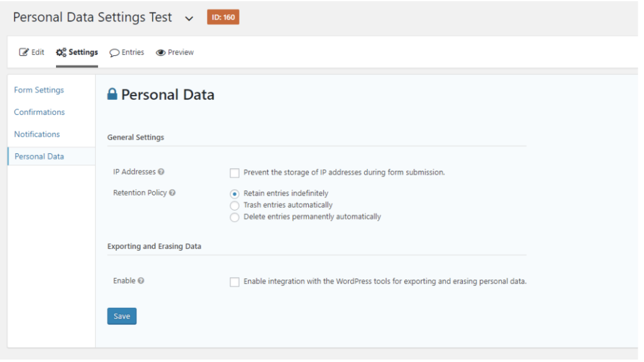644x362 pixels.
Task: Open the Entries tab
Action: [x=126, y=52]
